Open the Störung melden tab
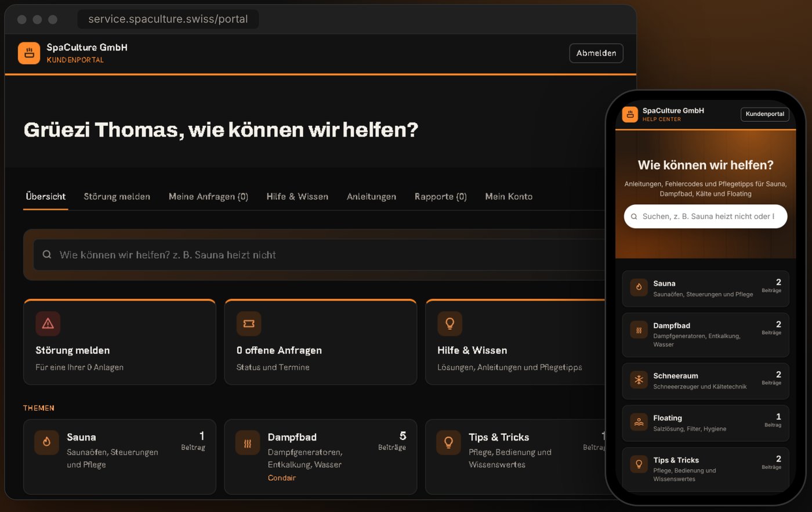The height and width of the screenshot is (512, 812). pos(117,196)
